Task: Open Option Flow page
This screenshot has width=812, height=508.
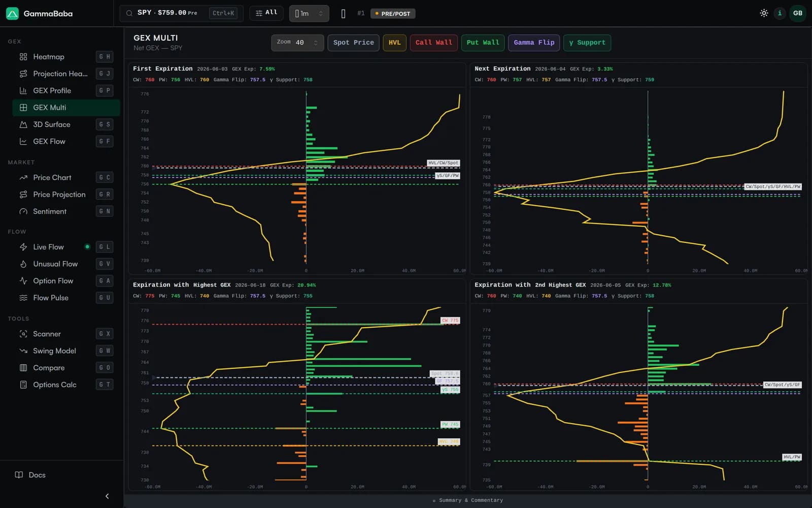Action: [66, 281]
